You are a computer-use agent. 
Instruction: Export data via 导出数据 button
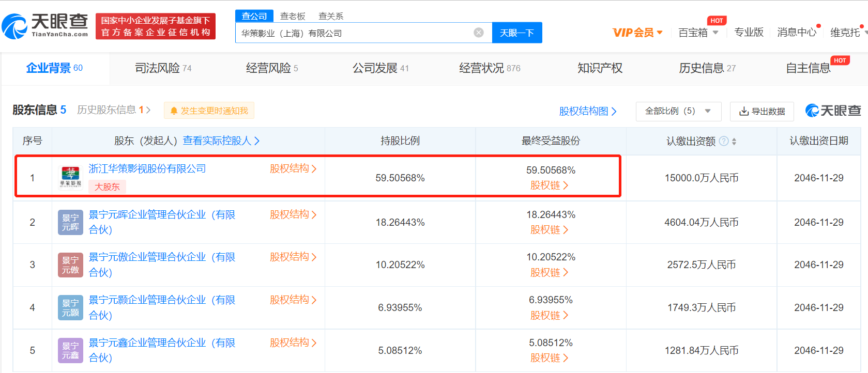[x=762, y=111]
